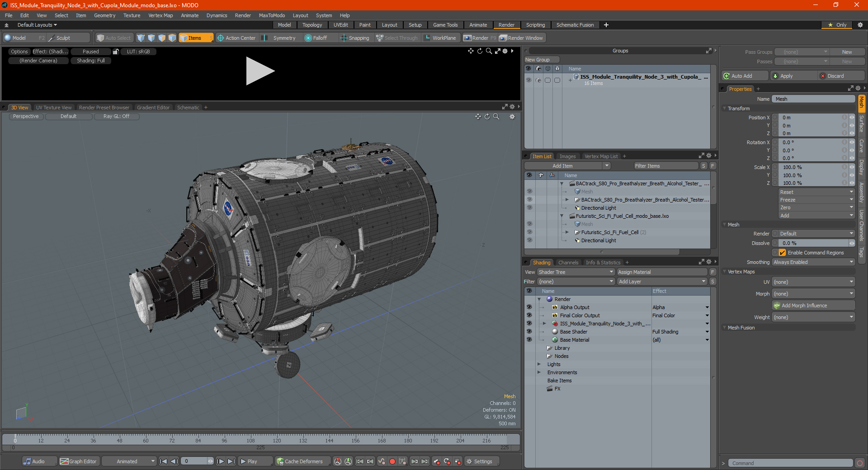This screenshot has width=868, height=470.
Task: Open layout settings gear next to Only
Action: pyautogui.click(x=860, y=25)
